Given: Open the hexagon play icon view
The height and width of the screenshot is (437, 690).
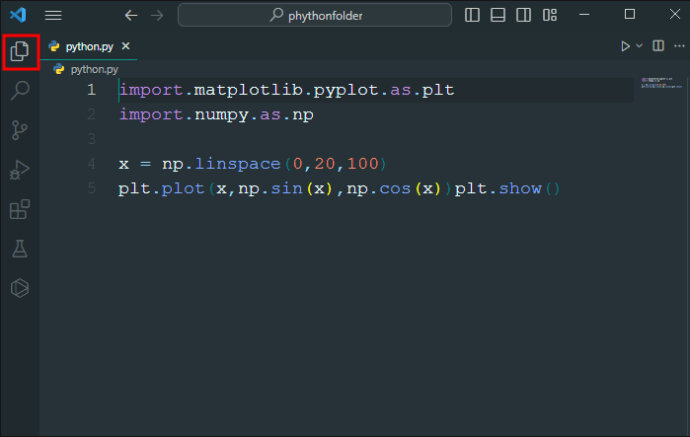Looking at the screenshot, I should pos(20,288).
